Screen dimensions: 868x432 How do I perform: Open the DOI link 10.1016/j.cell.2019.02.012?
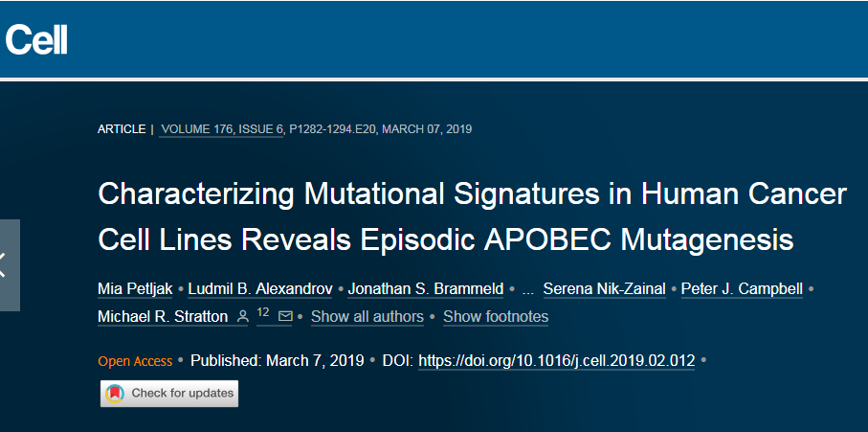pos(556,361)
